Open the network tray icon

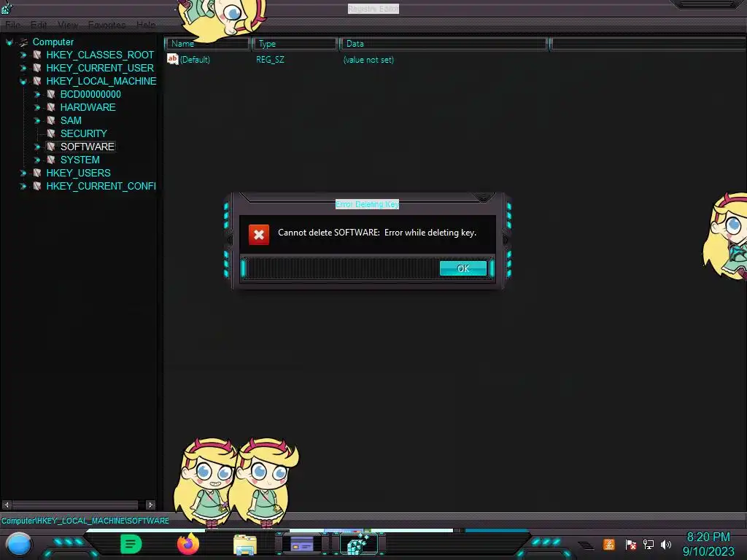click(648, 544)
